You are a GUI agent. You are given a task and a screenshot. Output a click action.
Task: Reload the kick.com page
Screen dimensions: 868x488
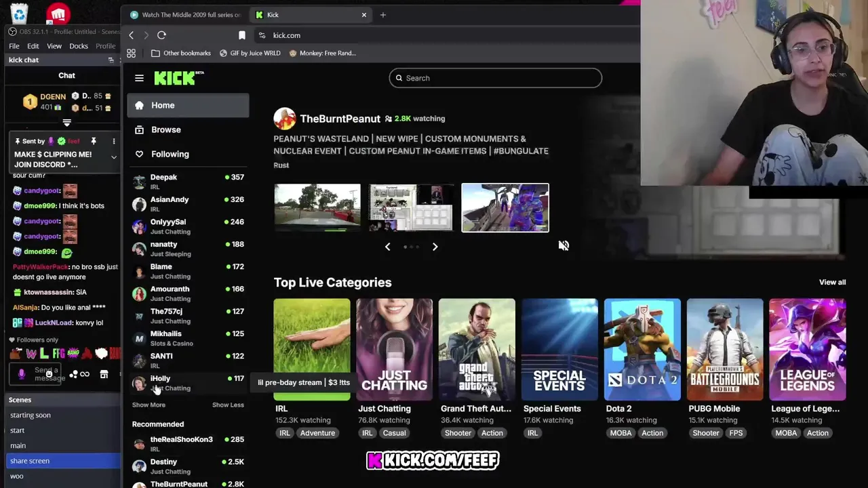tap(161, 35)
